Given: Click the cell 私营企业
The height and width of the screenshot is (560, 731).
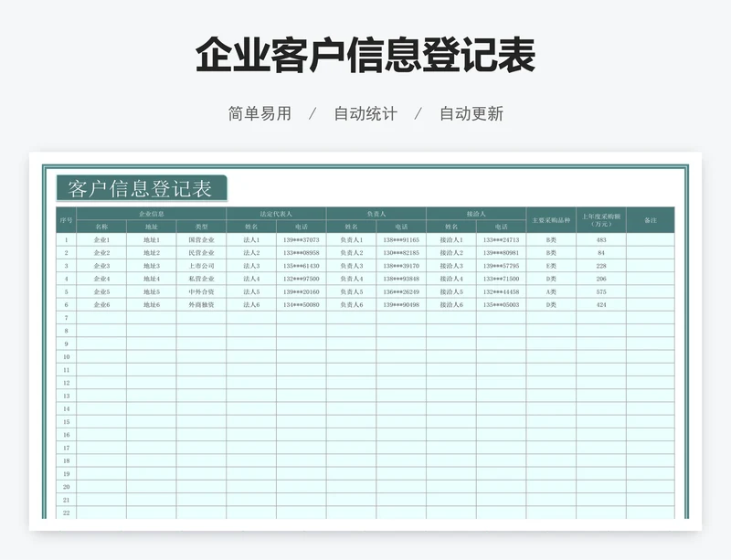Looking at the screenshot, I should tap(201, 279).
